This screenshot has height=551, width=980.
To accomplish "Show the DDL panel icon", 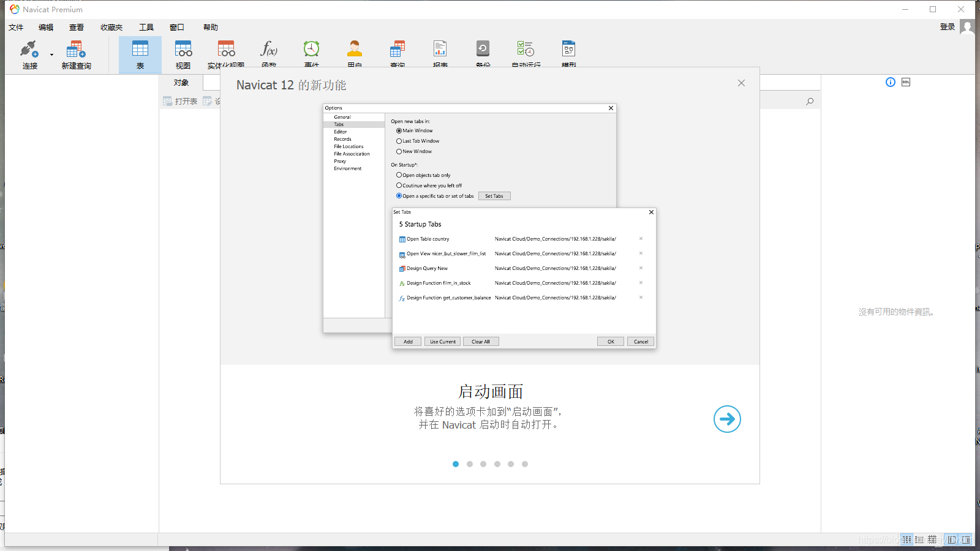I will pyautogui.click(x=906, y=82).
